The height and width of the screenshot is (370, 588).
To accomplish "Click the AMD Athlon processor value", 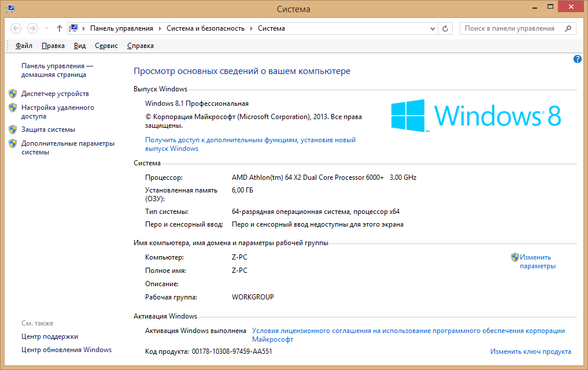I will tap(324, 177).
